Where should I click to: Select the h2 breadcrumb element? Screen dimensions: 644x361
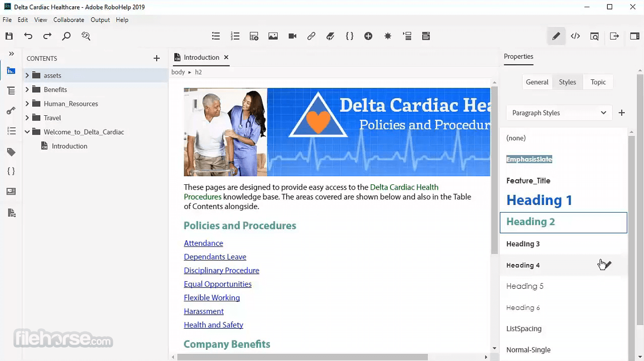point(198,72)
